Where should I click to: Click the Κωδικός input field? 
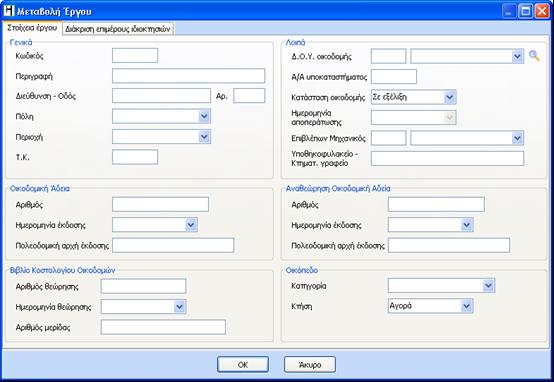[x=135, y=55]
